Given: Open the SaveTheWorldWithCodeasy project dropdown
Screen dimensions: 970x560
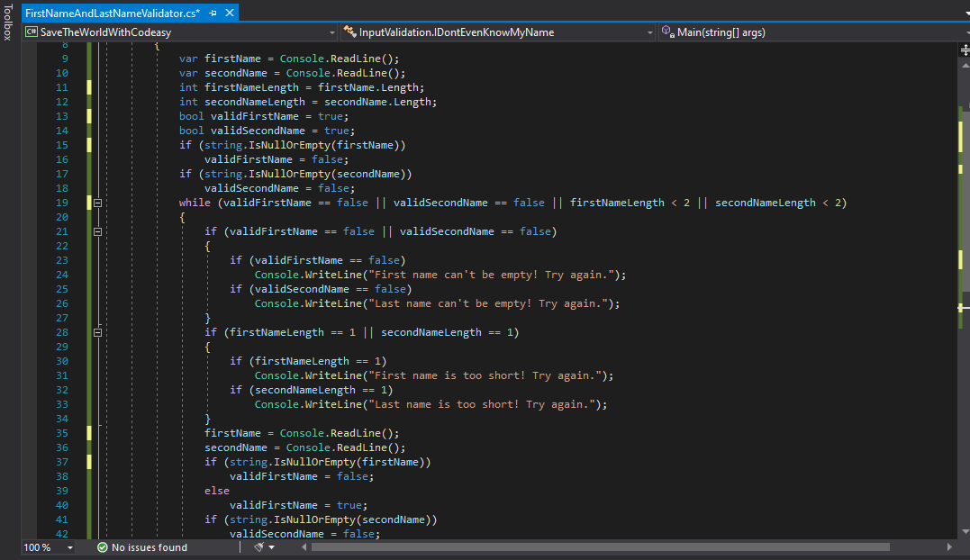Looking at the screenshot, I should [x=332, y=32].
